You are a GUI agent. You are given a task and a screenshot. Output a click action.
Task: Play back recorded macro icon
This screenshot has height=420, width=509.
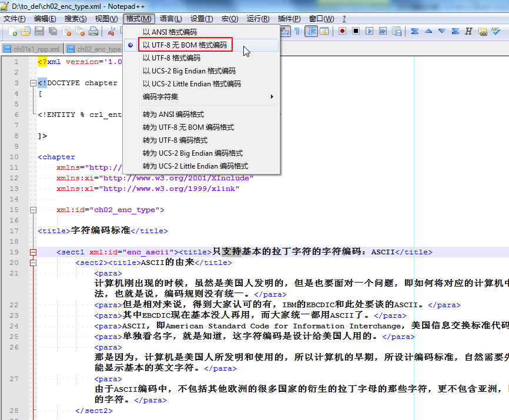[369, 31]
